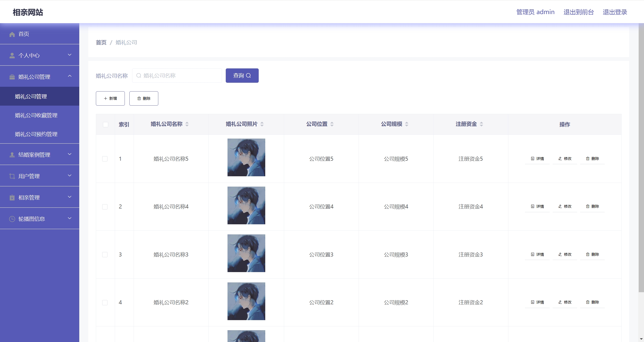Expand the 轮播图信息 chevron
Image resolution: width=644 pixels, height=342 pixels.
(70, 218)
